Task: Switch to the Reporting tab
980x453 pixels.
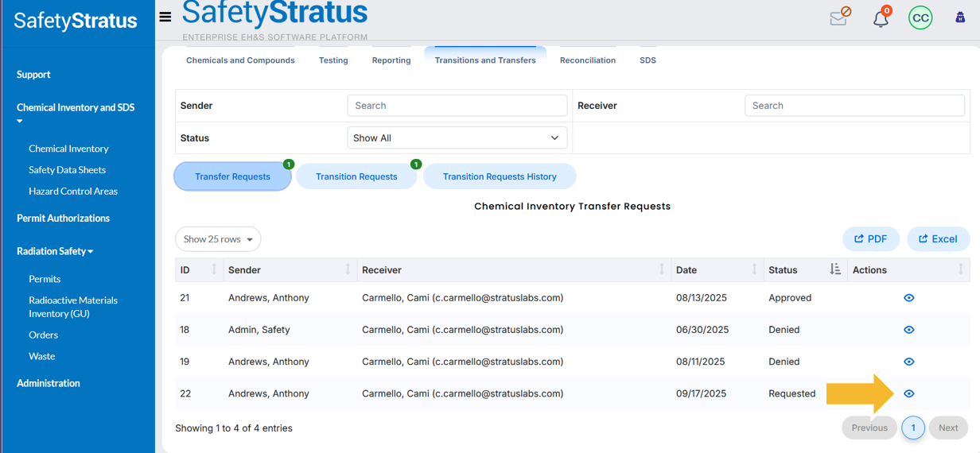Action: point(391,60)
